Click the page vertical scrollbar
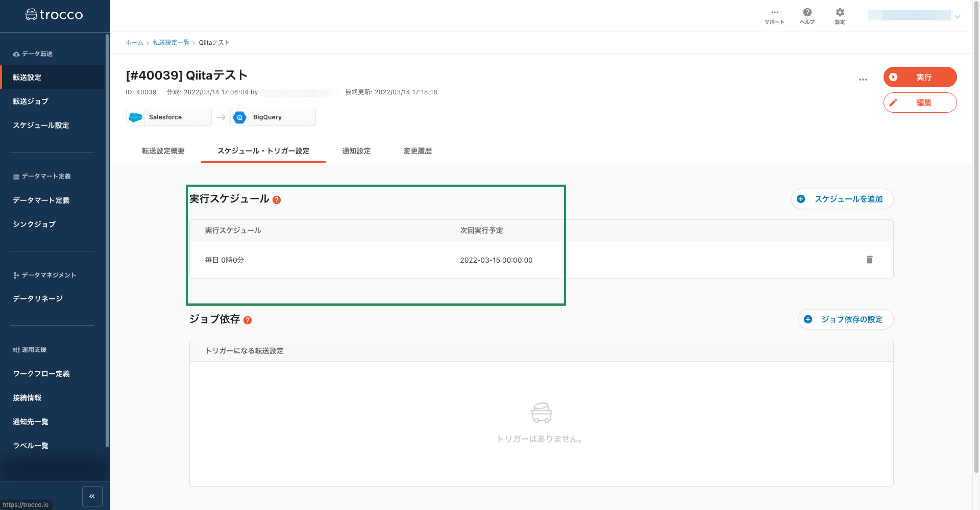Image resolution: width=980 pixels, height=510 pixels. pos(976,237)
